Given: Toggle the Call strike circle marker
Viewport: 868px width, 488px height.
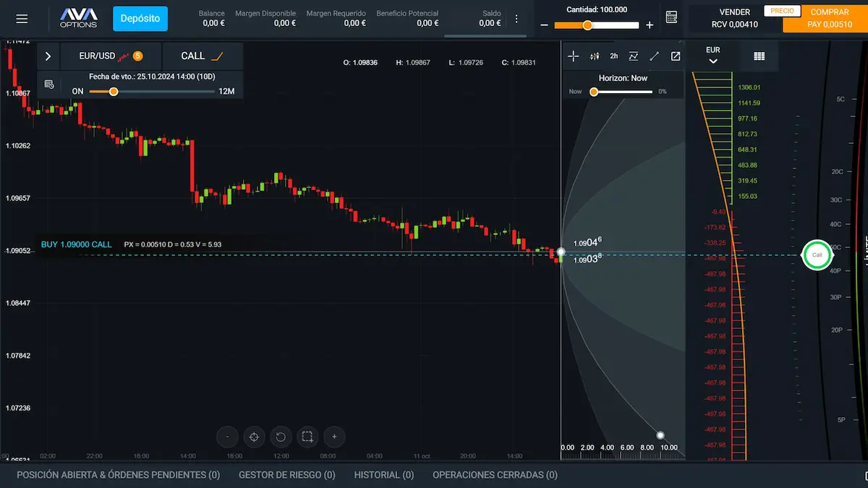Looking at the screenshot, I should (817, 254).
